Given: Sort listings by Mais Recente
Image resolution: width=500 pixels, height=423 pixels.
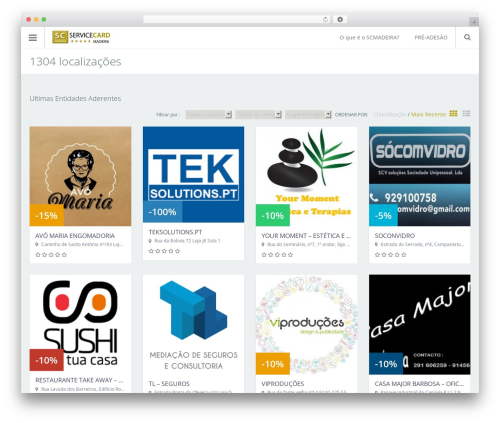Looking at the screenshot, I should 428,114.
